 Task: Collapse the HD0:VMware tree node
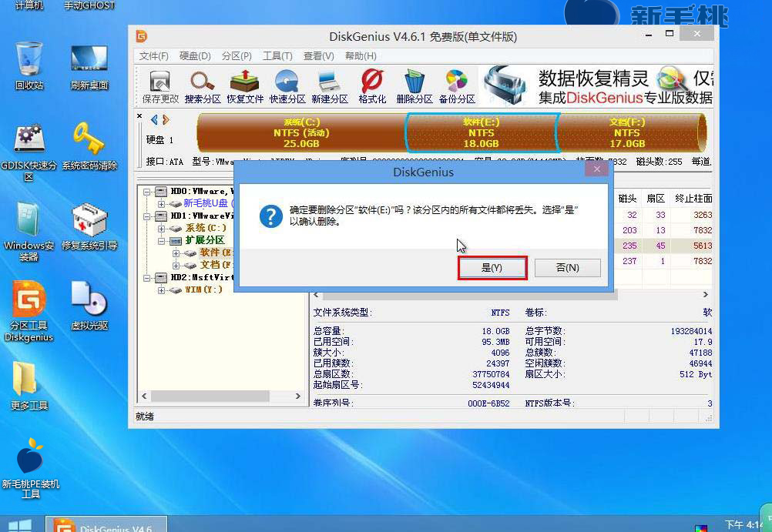click(146, 192)
